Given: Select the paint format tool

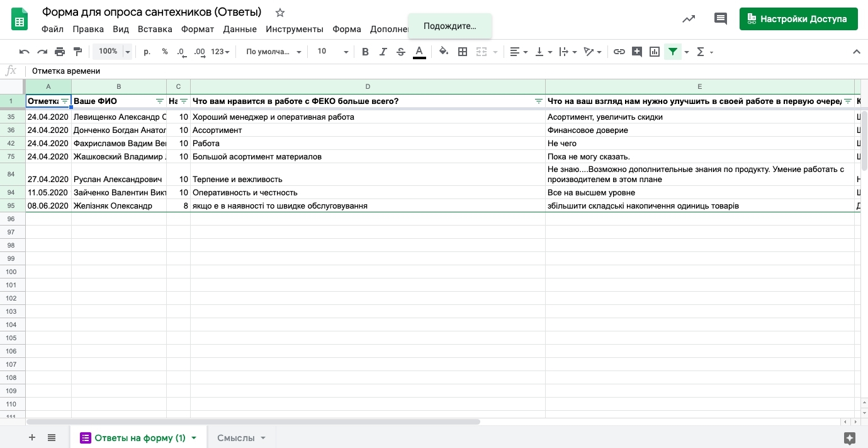Looking at the screenshot, I should click(77, 52).
